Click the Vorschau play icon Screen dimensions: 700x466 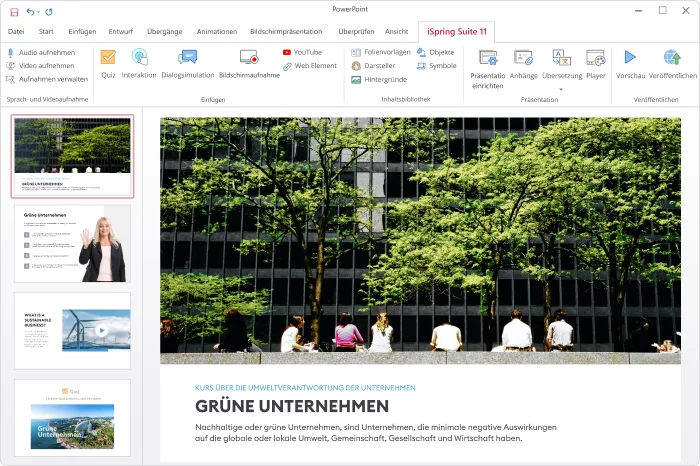(630, 57)
